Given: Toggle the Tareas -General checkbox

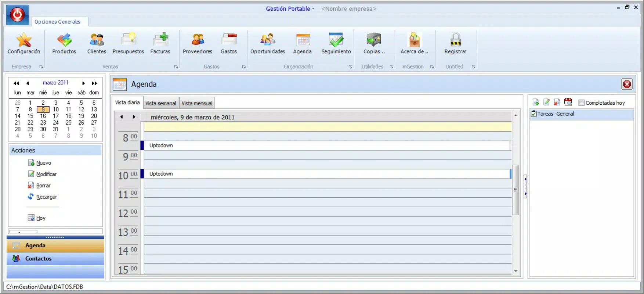Looking at the screenshot, I should click(533, 114).
